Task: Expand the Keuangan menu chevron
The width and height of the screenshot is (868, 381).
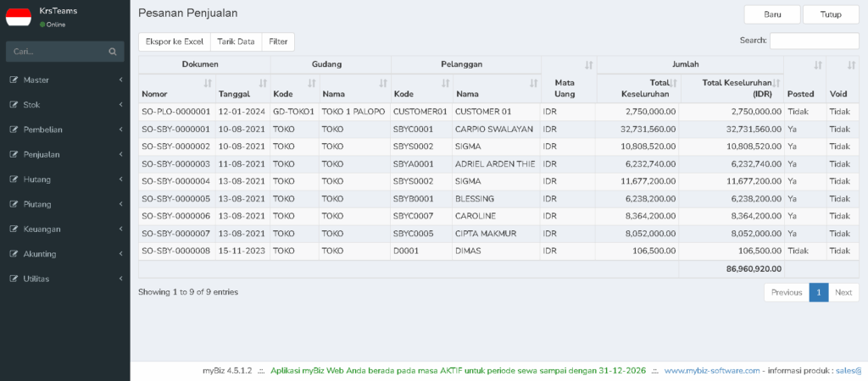Action: pos(120,229)
